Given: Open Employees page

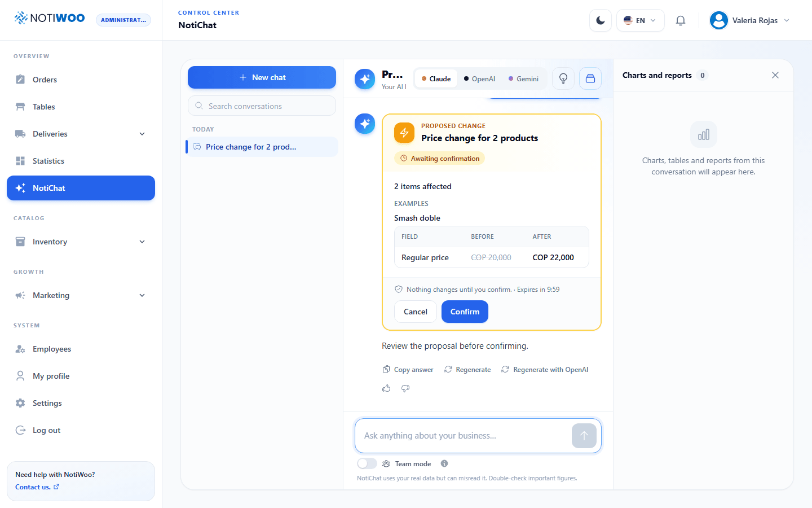Looking at the screenshot, I should click(x=81, y=349).
